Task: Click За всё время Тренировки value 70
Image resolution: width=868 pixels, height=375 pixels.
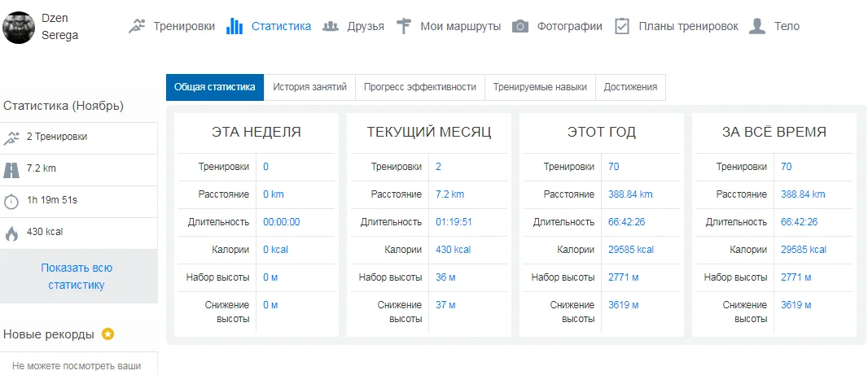Action: click(786, 167)
